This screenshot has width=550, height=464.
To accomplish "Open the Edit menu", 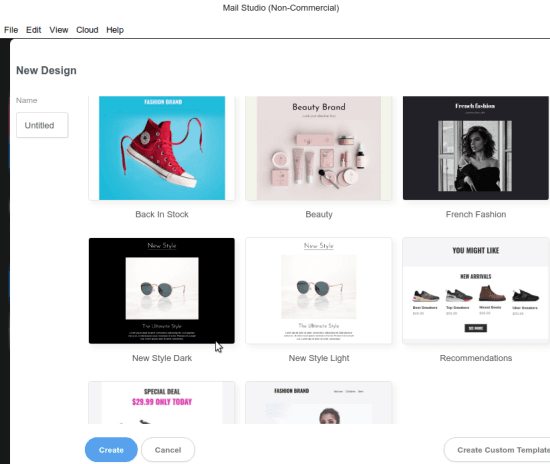I will click(x=33, y=30).
